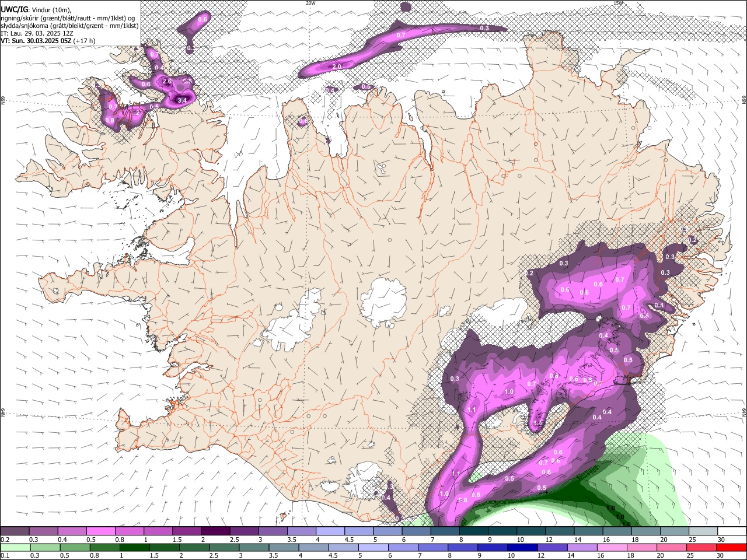Click the "2.0" value in the northern snow band

point(337,67)
